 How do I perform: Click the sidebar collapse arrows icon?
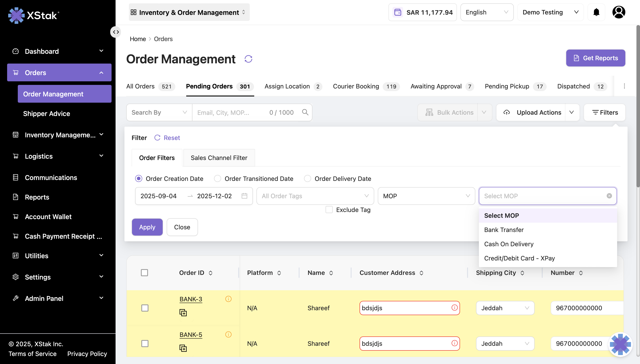tap(116, 32)
